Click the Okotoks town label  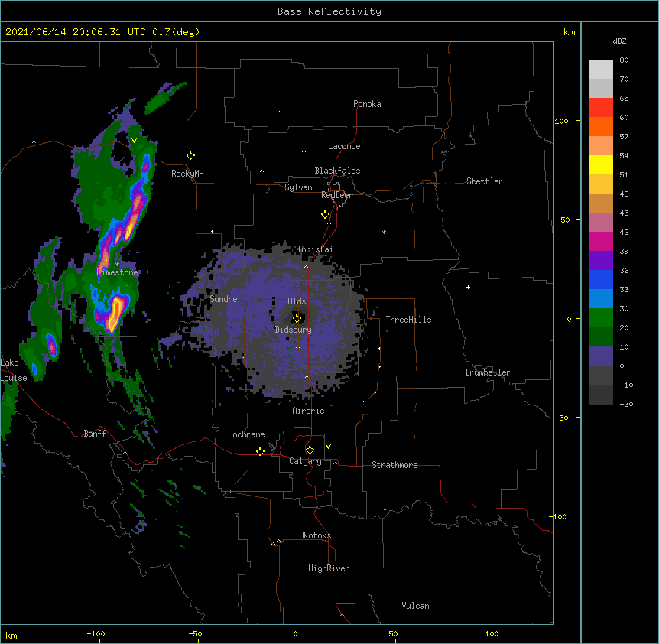315,535
